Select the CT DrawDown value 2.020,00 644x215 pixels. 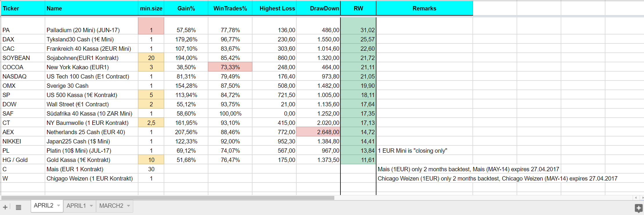pos(318,123)
